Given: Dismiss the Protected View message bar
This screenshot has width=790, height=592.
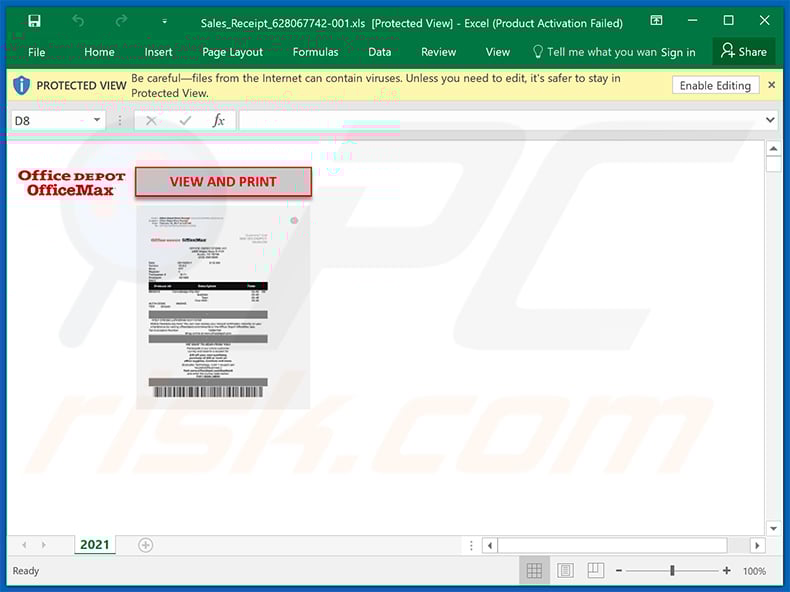Looking at the screenshot, I should pos(771,85).
